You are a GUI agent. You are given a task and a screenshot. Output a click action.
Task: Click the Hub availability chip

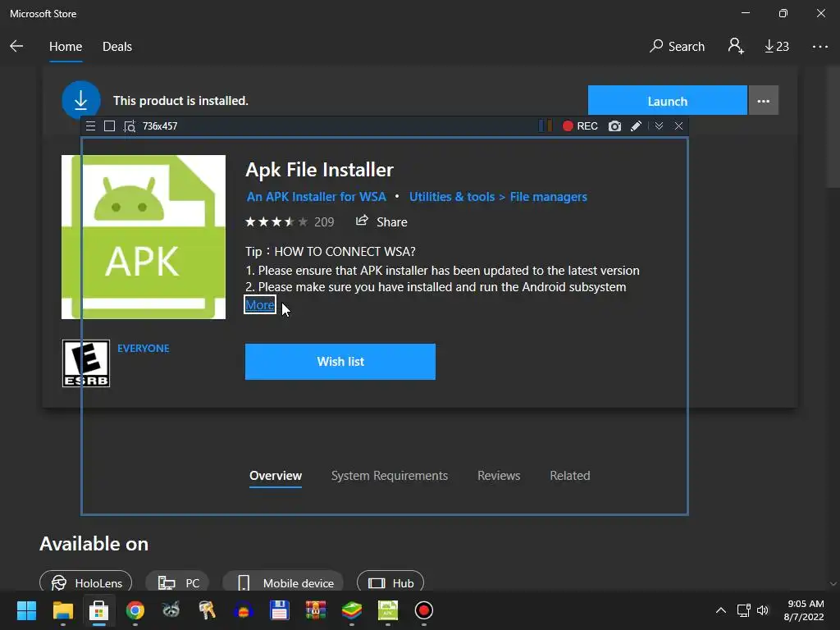[x=390, y=582]
